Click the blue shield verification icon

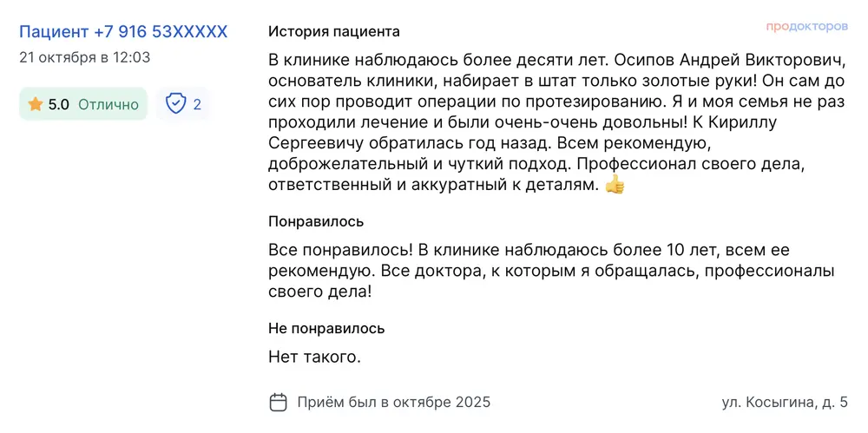[x=176, y=104]
